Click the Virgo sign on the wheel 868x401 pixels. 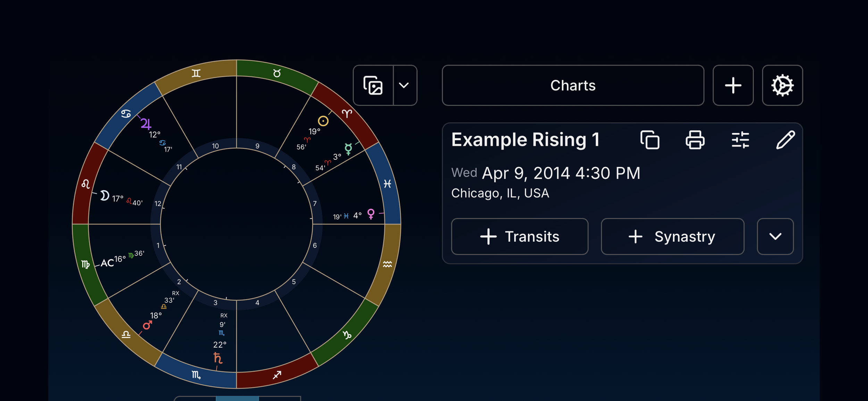point(85,265)
